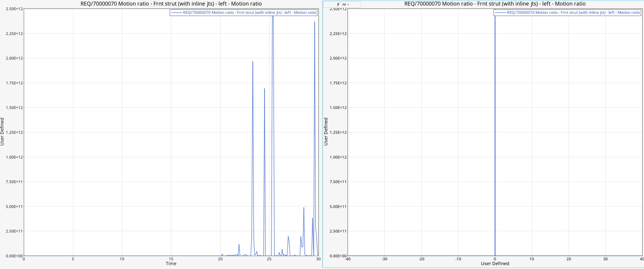Click the -20 tick label on the x-axis
The width and height of the screenshot is (644, 269).
[x=421, y=259]
